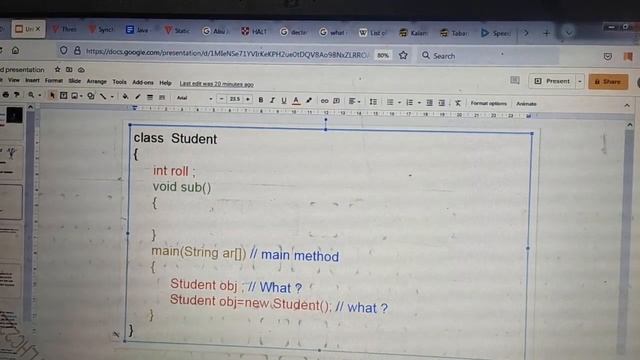Select the Paint format tool
640x360 pixels.
coord(17,95)
